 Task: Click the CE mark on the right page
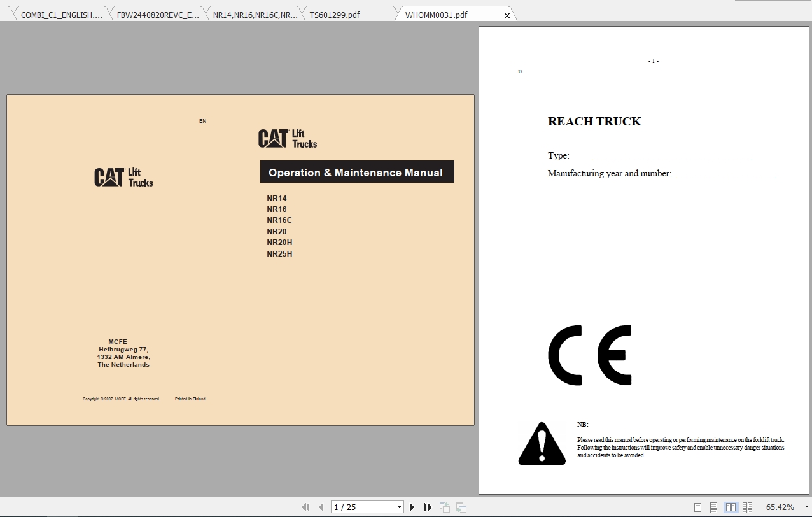click(x=590, y=355)
